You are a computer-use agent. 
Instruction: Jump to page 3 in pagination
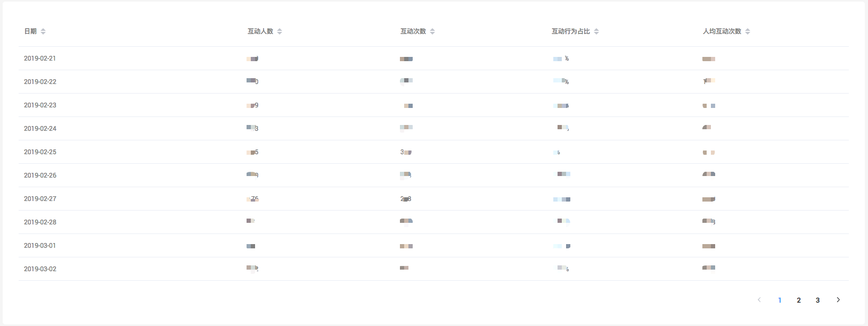pyautogui.click(x=818, y=300)
